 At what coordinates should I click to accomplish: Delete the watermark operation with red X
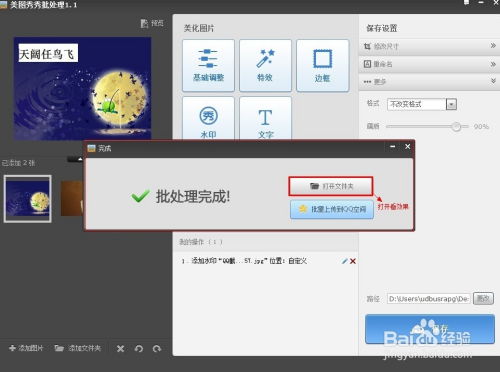point(353,261)
